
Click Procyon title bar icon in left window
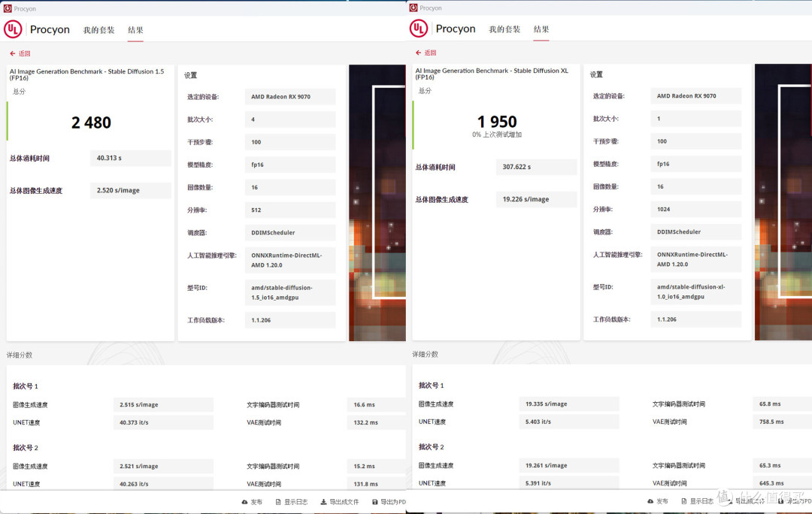[8, 8]
